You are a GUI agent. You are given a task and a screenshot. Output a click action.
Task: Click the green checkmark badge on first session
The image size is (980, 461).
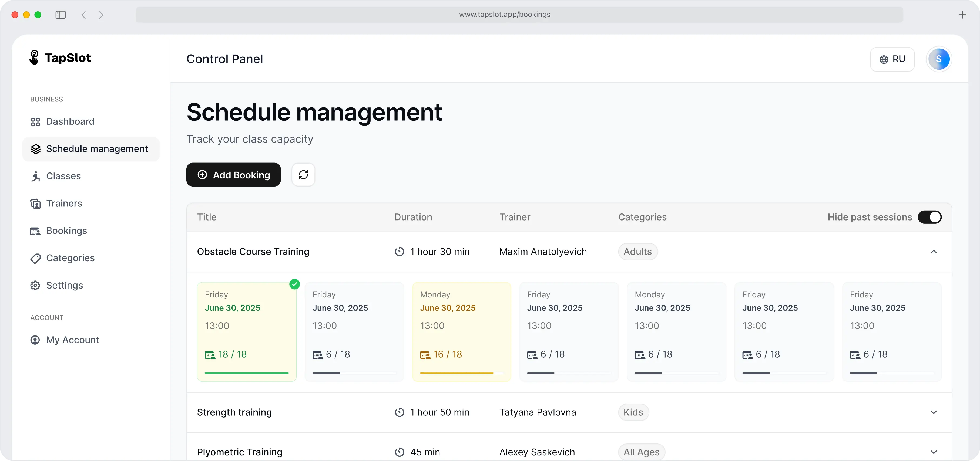click(294, 284)
